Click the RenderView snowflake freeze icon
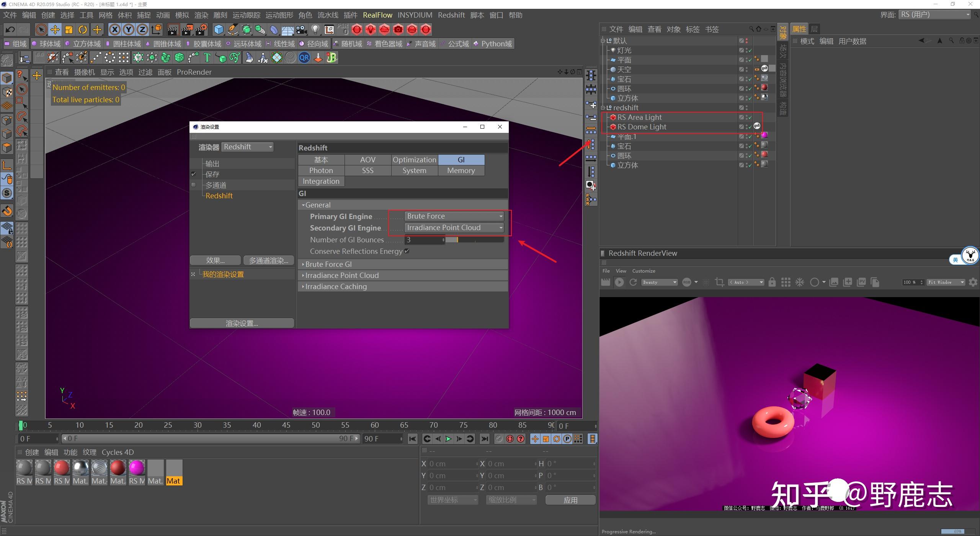 [800, 282]
